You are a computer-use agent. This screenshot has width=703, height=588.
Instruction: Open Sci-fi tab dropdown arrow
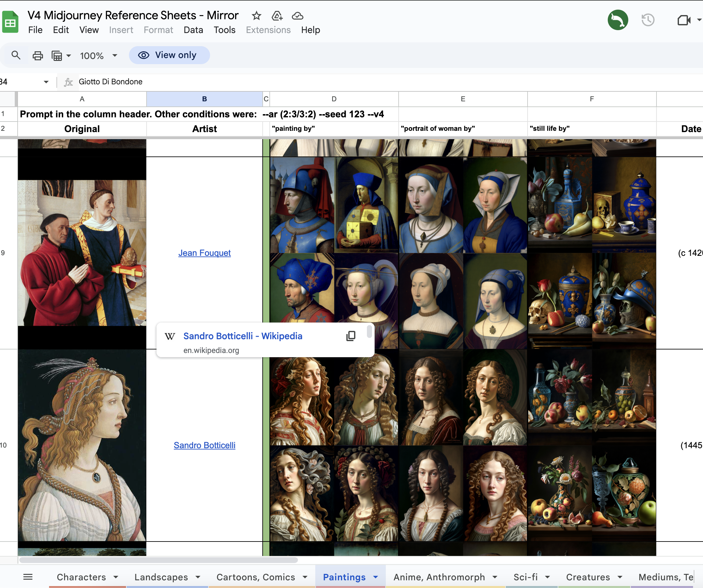click(547, 577)
